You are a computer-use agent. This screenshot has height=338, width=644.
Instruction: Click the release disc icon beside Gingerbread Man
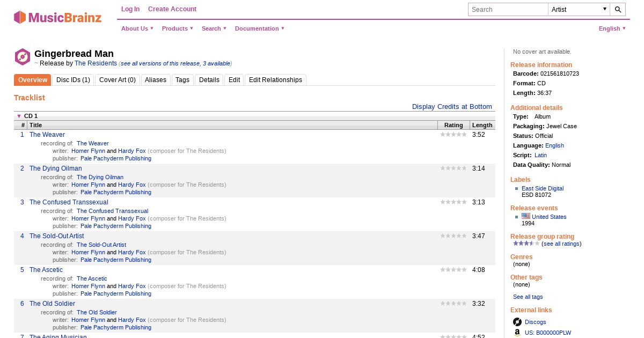[x=22, y=57]
